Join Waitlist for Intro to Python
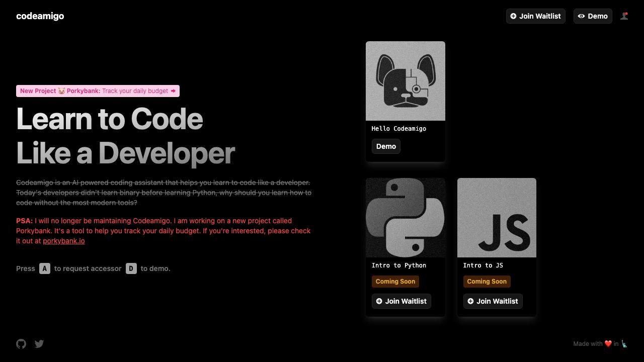The height and width of the screenshot is (362, 644). [401, 301]
